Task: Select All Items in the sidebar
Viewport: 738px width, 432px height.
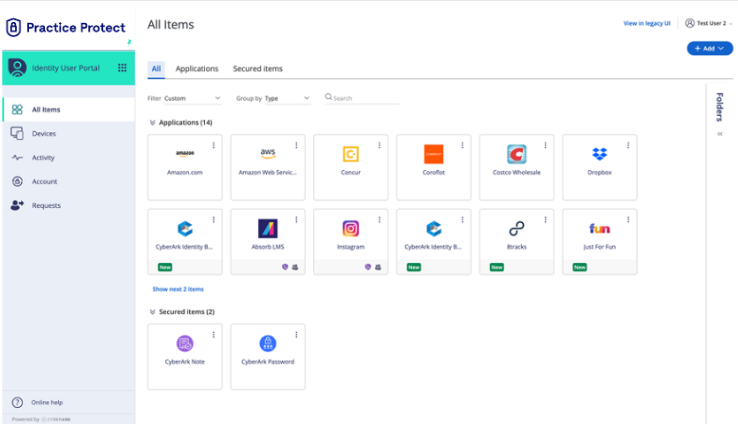Action: [x=69, y=110]
